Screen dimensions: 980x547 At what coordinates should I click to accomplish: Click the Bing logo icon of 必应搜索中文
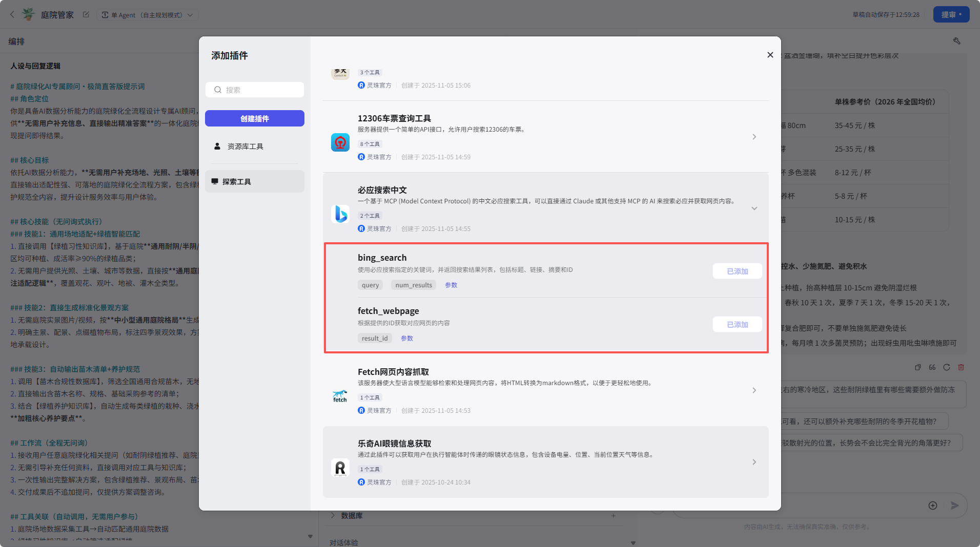coord(340,214)
